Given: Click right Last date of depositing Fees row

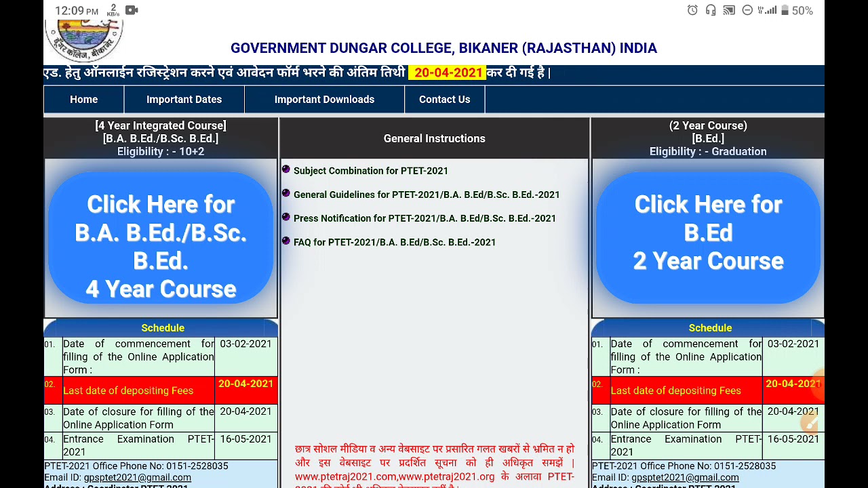Looking at the screenshot, I should pos(708,390).
